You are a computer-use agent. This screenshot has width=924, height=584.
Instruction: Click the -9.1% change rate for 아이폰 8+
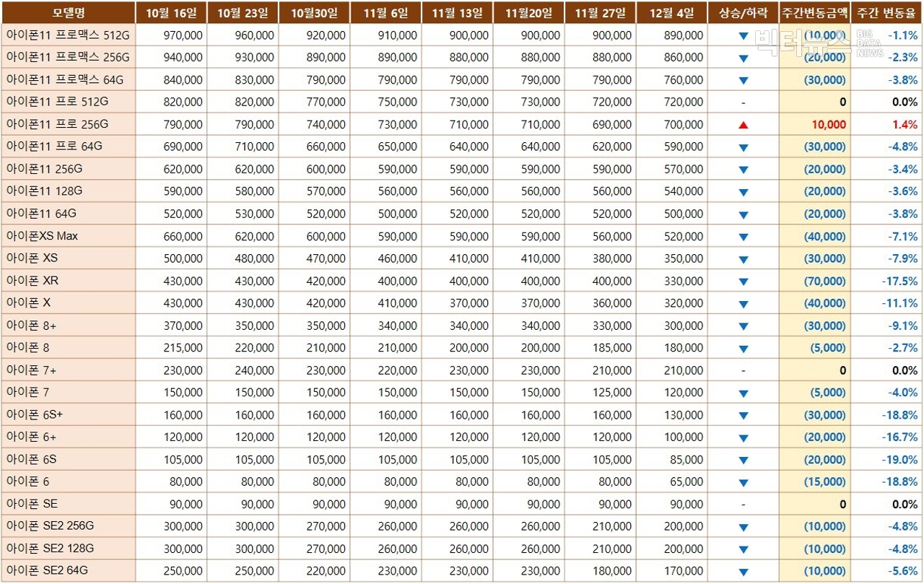coord(903,326)
